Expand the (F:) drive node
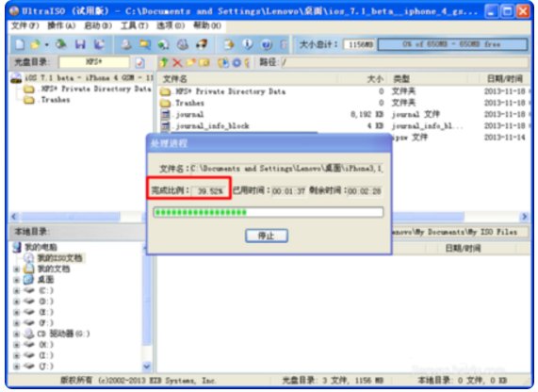This screenshot has width=538, height=392. 16,323
